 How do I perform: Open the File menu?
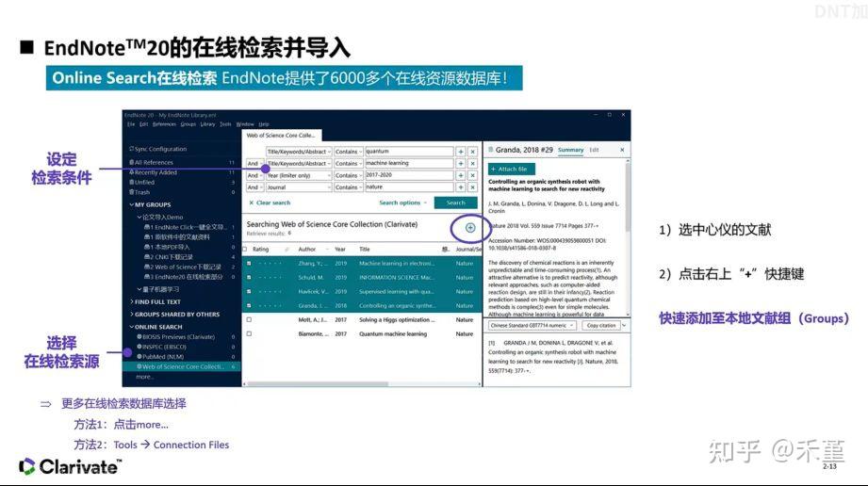click(131, 124)
